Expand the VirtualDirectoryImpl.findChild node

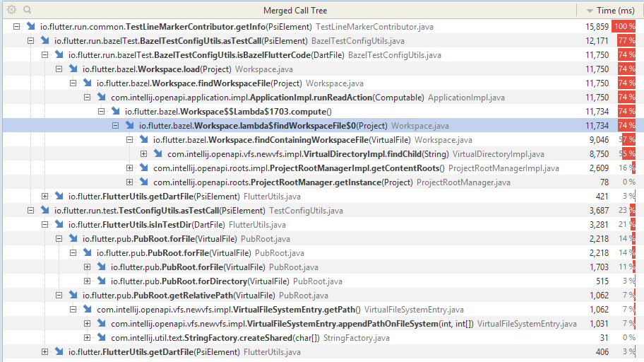tap(144, 154)
